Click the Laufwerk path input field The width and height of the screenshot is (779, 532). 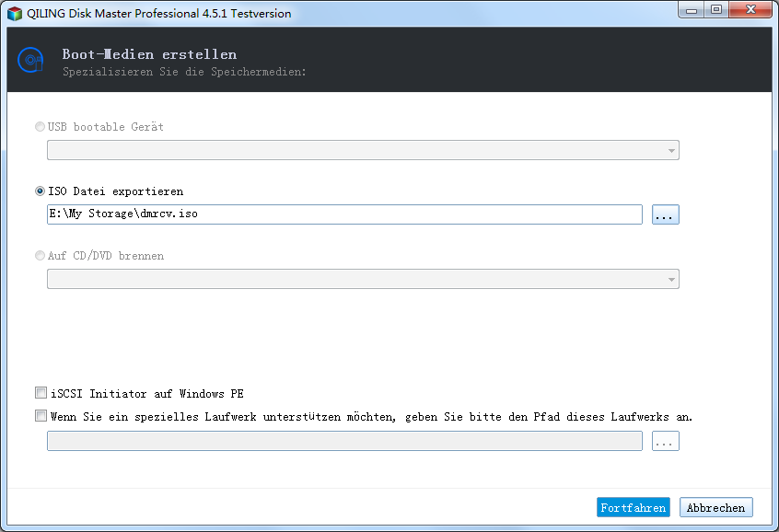344,441
